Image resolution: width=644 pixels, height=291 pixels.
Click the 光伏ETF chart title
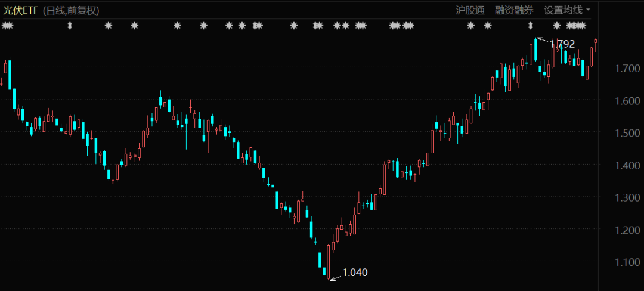tap(21, 10)
